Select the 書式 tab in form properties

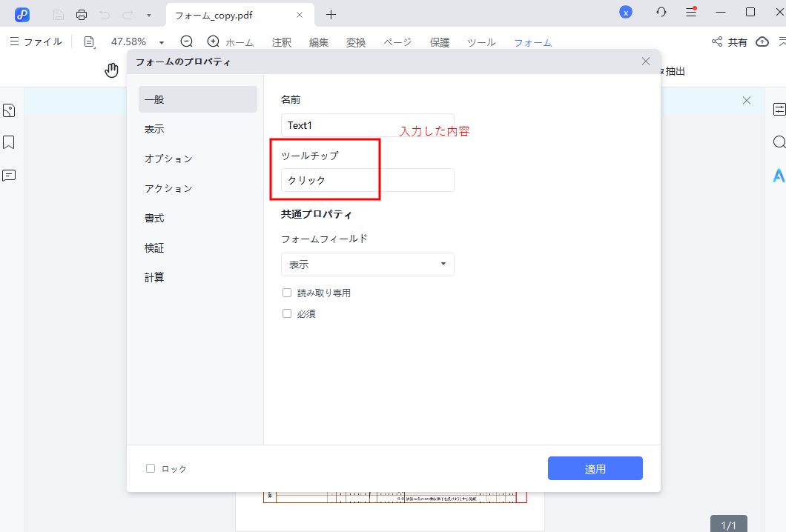[154, 217]
